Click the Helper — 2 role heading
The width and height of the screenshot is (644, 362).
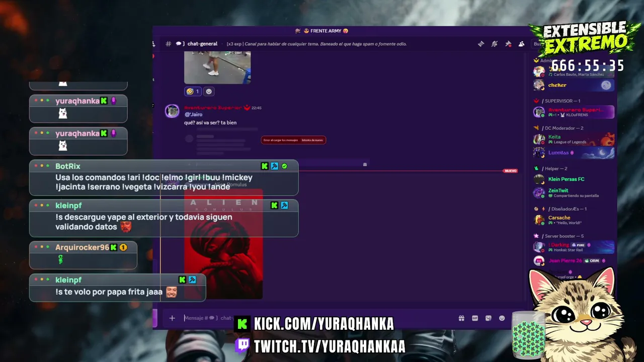point(554,168)
